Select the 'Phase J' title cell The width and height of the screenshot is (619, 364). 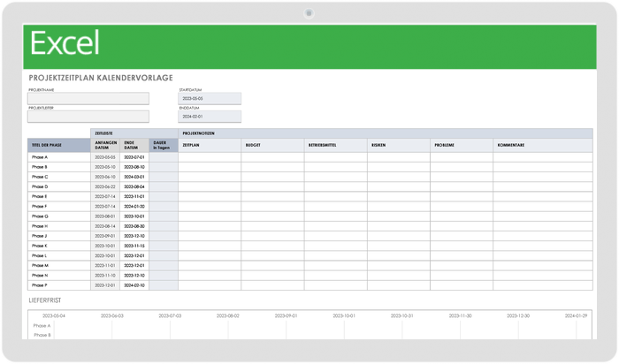59,236
